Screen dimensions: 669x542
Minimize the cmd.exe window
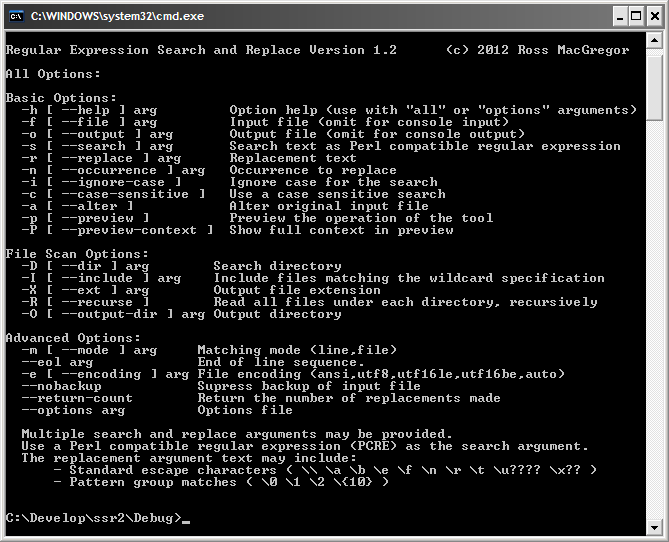(x=620, y=17)
